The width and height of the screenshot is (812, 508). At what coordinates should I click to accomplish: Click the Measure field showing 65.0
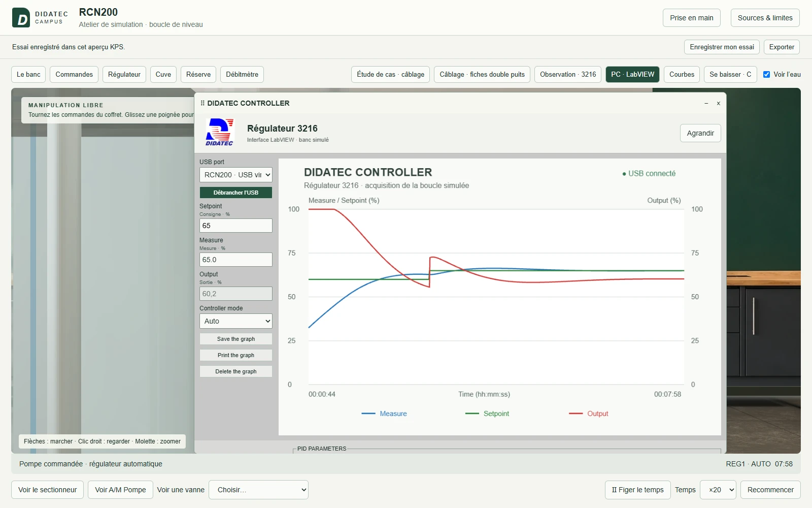click(236, 260)
